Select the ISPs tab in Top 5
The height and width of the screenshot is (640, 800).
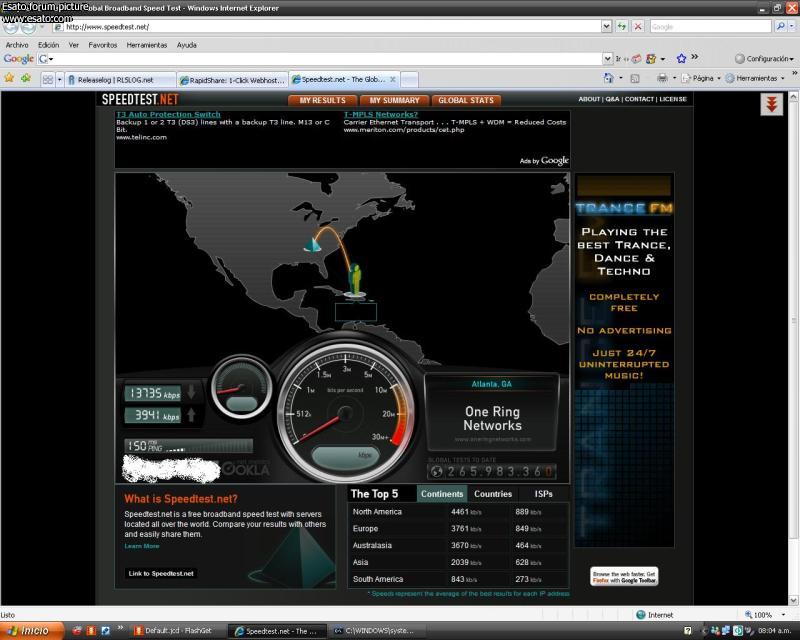pos(543,494)
